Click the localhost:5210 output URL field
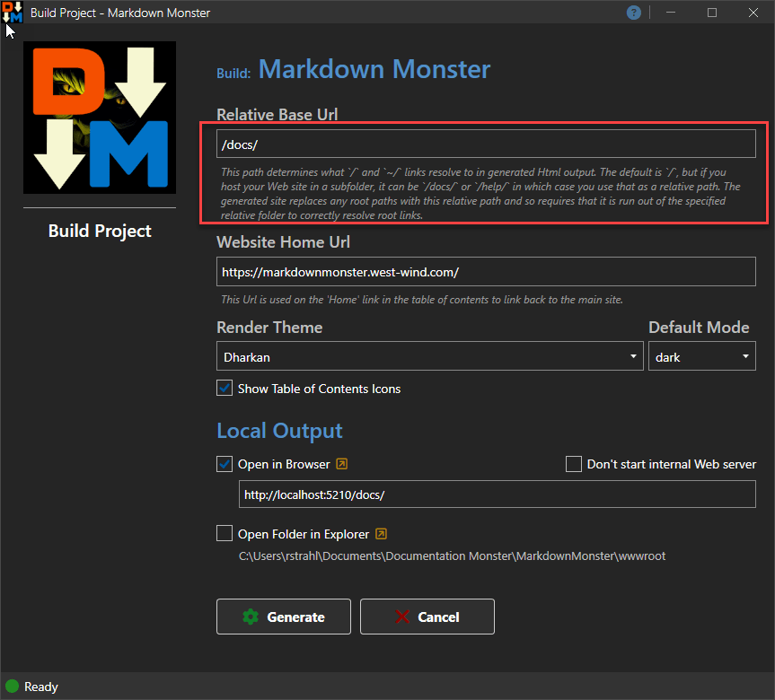Viewport: 775px width, 700px height. (x=497, y=494)
